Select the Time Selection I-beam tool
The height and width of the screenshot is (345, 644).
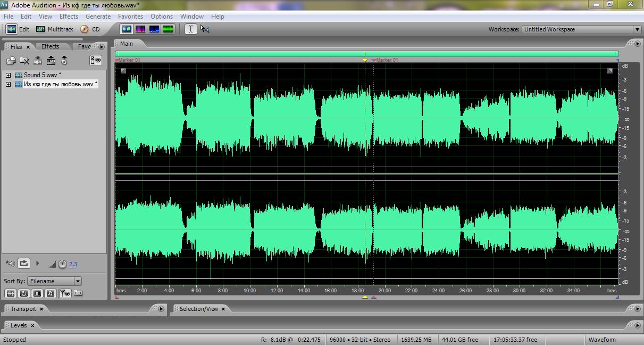click(190, 29)
